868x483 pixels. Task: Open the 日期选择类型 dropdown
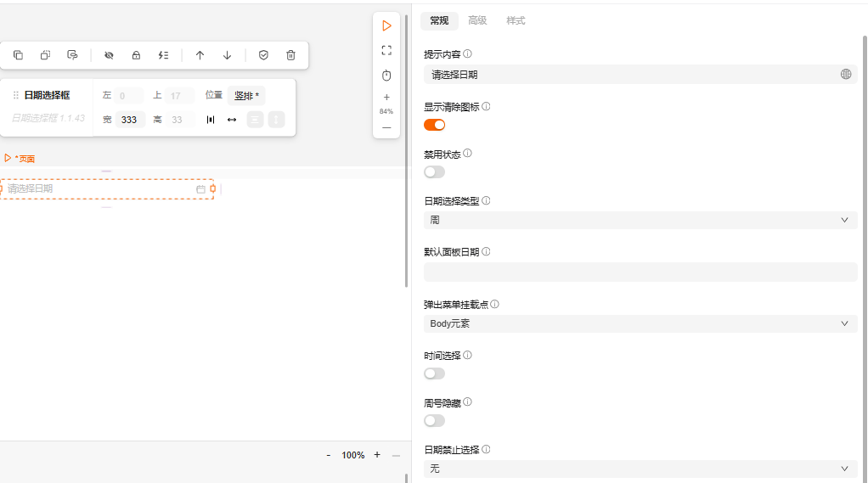(640, 220)
